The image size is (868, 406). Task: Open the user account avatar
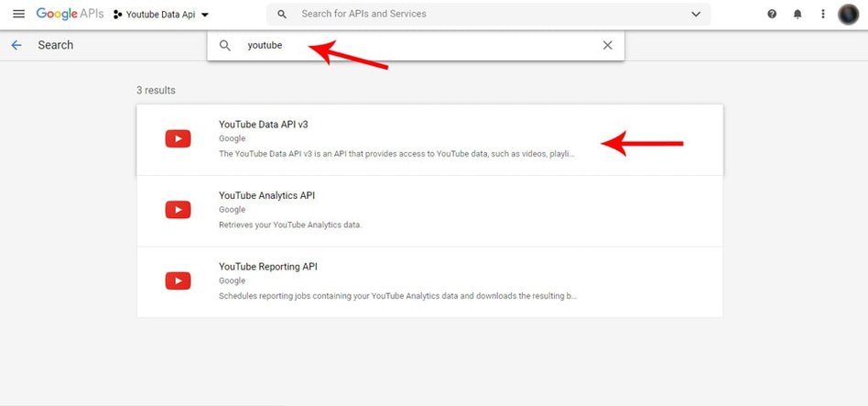tap(848, 15)
